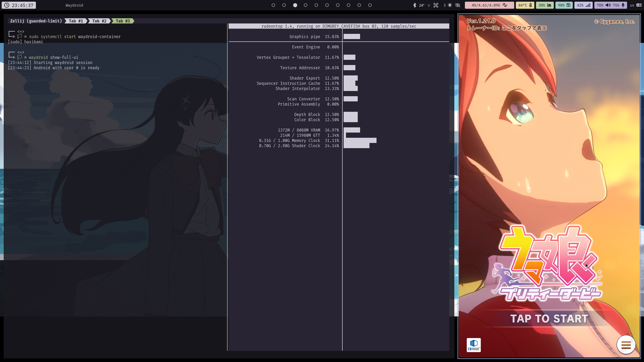Switch to Zellij Tab #2
644x362 pixels.
click(99, 21)
